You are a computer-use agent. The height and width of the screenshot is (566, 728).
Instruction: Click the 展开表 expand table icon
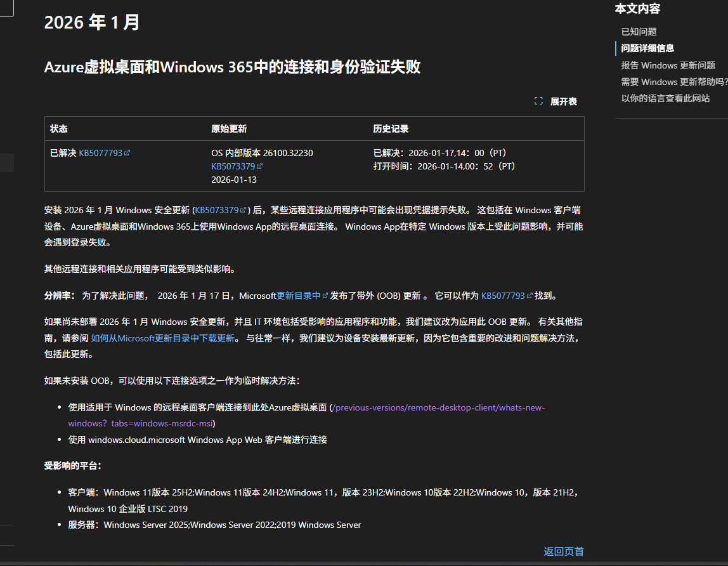[538, 101]
